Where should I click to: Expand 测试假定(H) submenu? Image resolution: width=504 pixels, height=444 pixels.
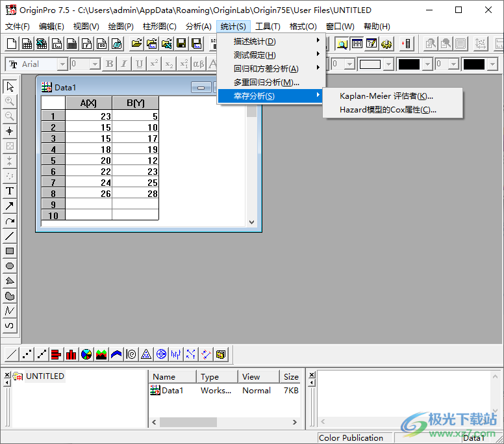pos(270,55)
